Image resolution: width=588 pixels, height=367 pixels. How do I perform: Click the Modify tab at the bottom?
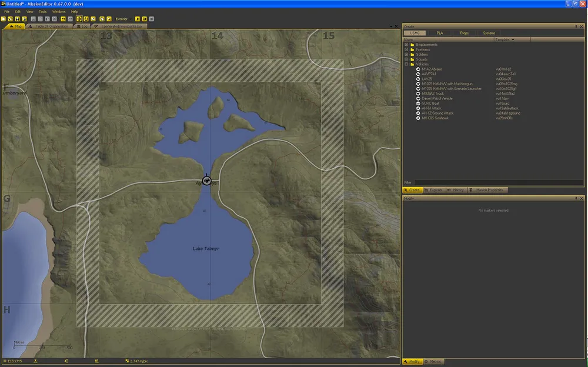click(x=412, y=361)
